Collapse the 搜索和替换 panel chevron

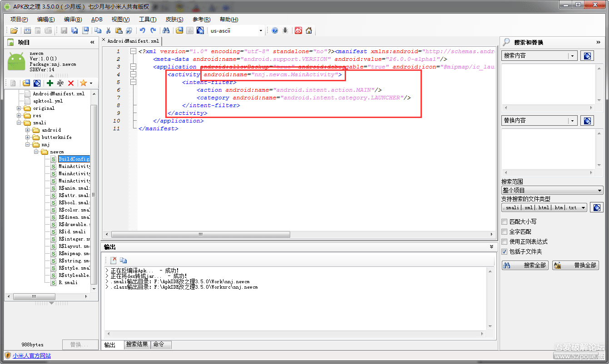coord(599,42)
